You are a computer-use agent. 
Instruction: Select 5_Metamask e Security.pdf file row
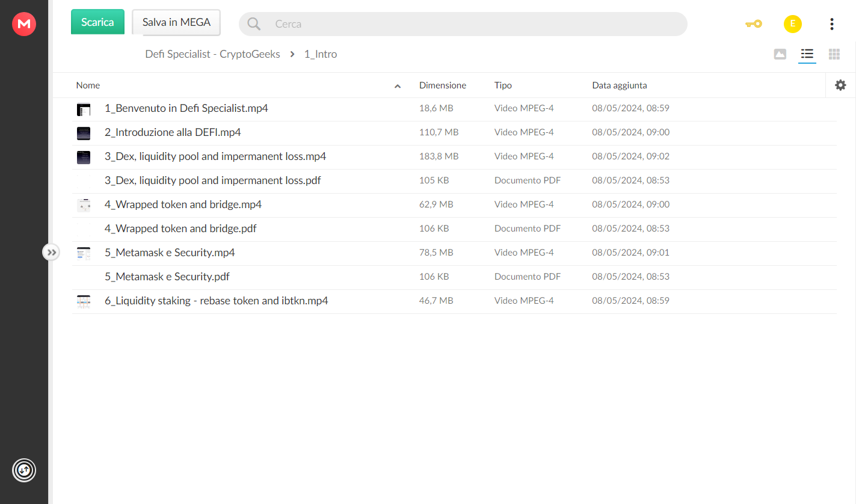tap(454, 277)
